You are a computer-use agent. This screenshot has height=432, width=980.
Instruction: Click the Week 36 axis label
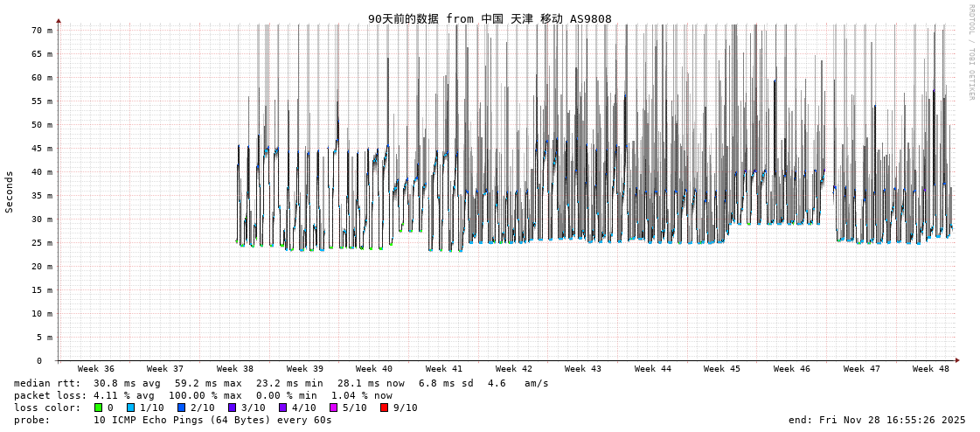click(x=95, y=369)
